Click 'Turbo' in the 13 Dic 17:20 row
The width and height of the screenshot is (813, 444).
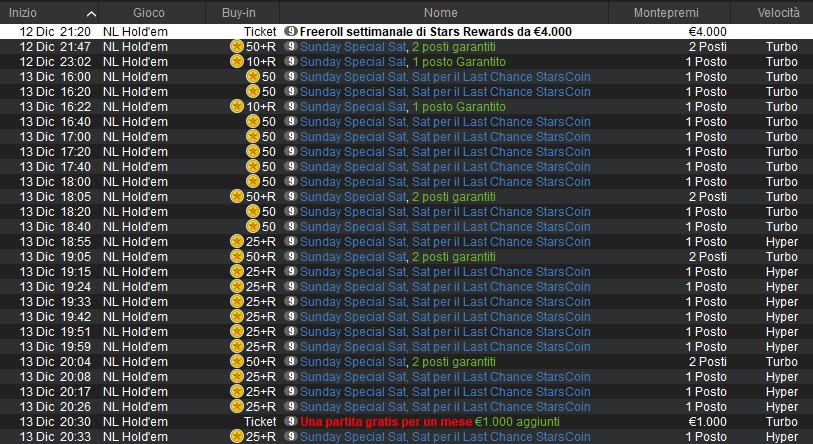[781, 152]
